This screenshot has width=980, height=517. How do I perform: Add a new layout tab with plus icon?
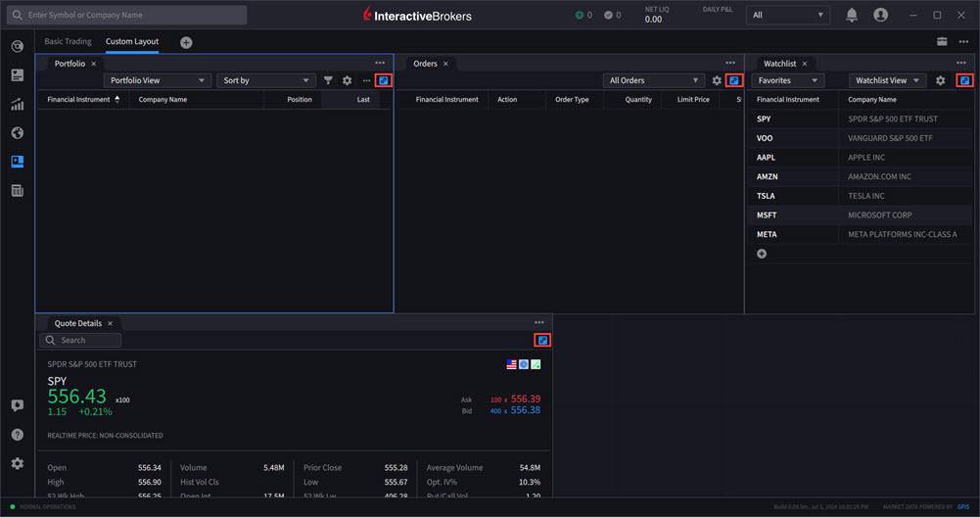click(186, 42)
